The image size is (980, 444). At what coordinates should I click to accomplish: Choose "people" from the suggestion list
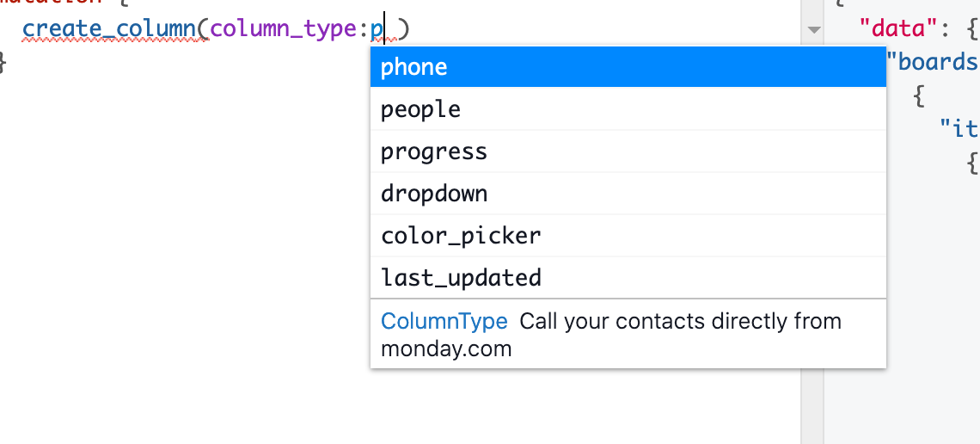click(628, 108)
